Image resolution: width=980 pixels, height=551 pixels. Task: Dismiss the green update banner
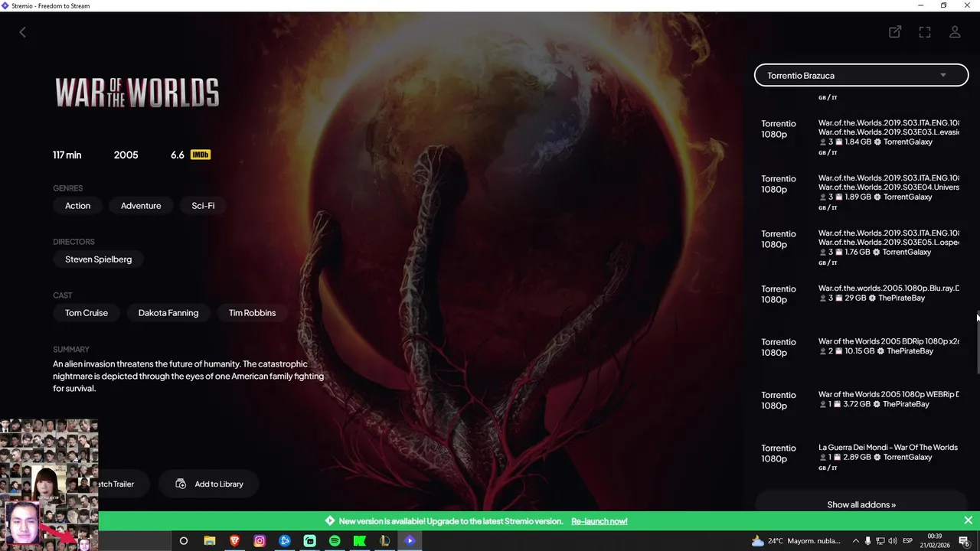(x=968, y=520)
